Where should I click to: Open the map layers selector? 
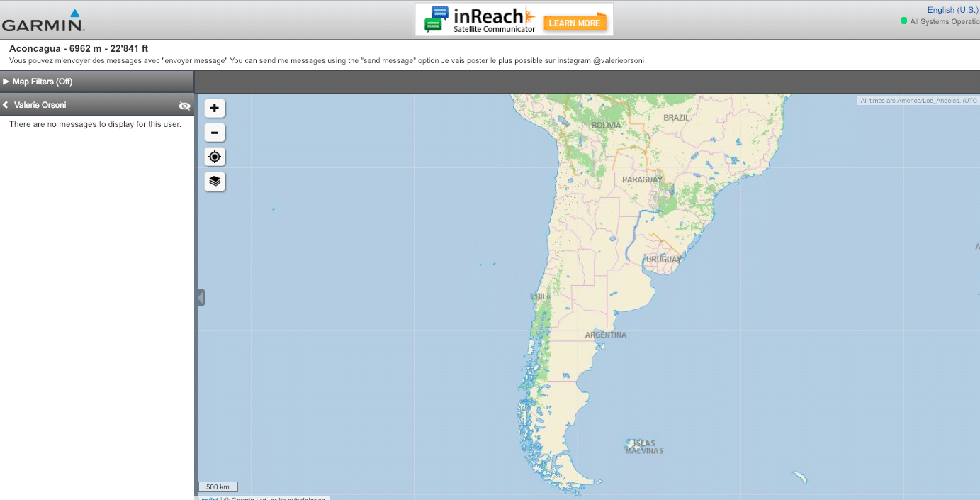pos(215,181)
